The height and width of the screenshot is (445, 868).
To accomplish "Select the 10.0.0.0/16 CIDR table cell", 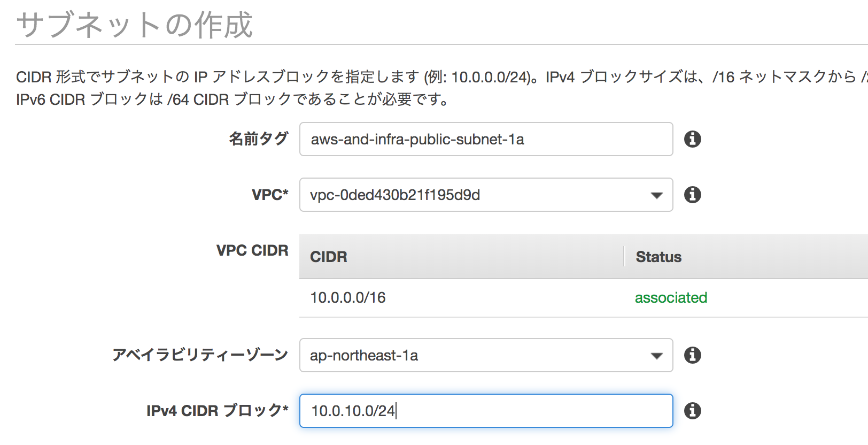I will click(348, 297).
